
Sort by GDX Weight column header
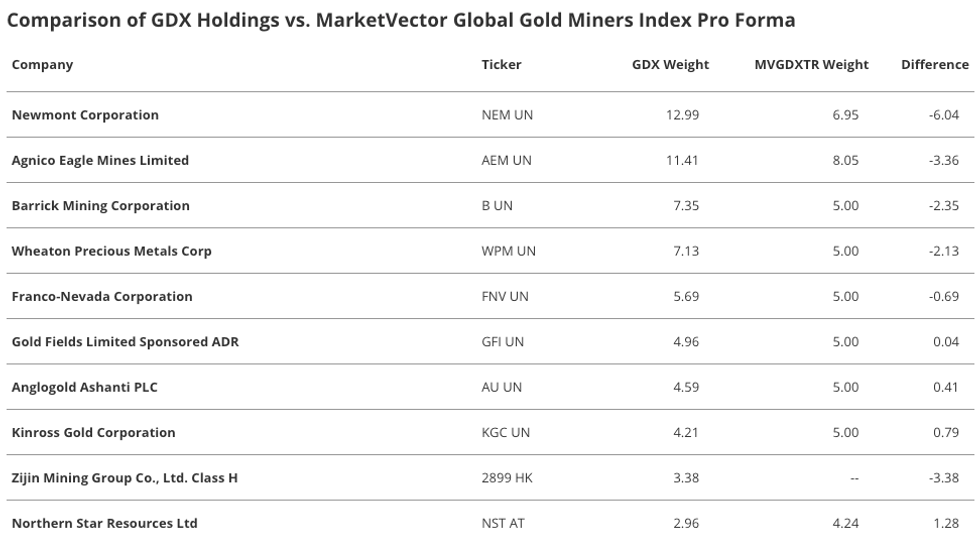(x=670, y=65)
